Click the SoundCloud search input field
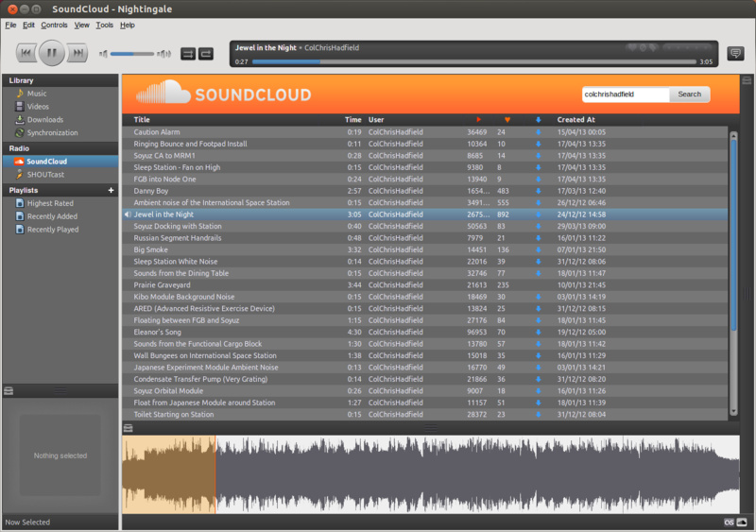 click(626, 94)
